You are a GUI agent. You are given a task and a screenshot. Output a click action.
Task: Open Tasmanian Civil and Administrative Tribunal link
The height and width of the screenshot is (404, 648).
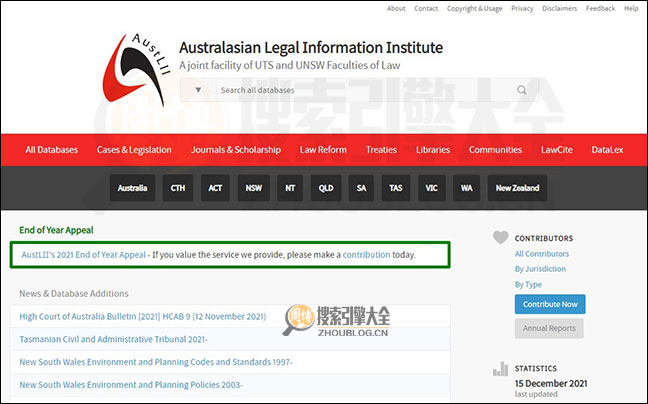113,339
